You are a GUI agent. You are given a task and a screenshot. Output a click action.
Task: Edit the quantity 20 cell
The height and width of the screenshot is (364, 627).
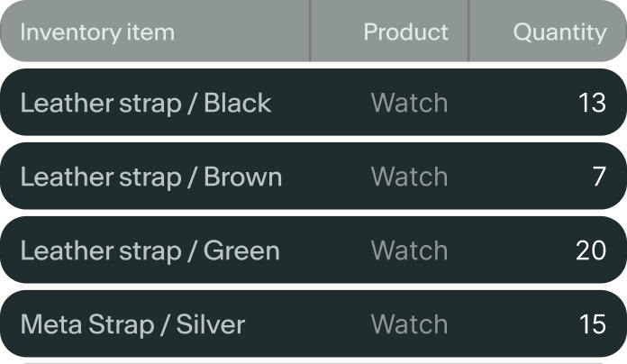pyautogui.click(x=591, y=250)
